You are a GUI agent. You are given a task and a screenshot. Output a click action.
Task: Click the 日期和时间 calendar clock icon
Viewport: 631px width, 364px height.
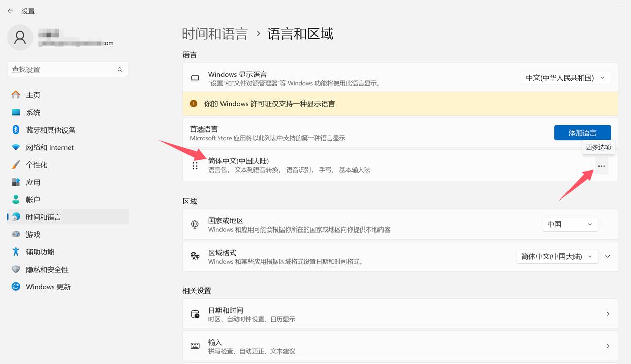(x=195, y=314)
